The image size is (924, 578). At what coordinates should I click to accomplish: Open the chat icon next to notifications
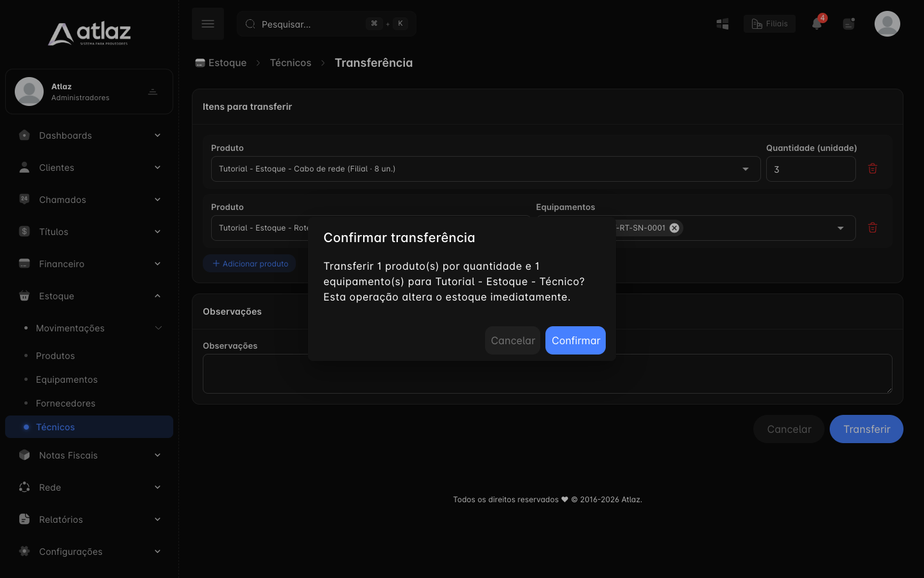click(849, 24)
